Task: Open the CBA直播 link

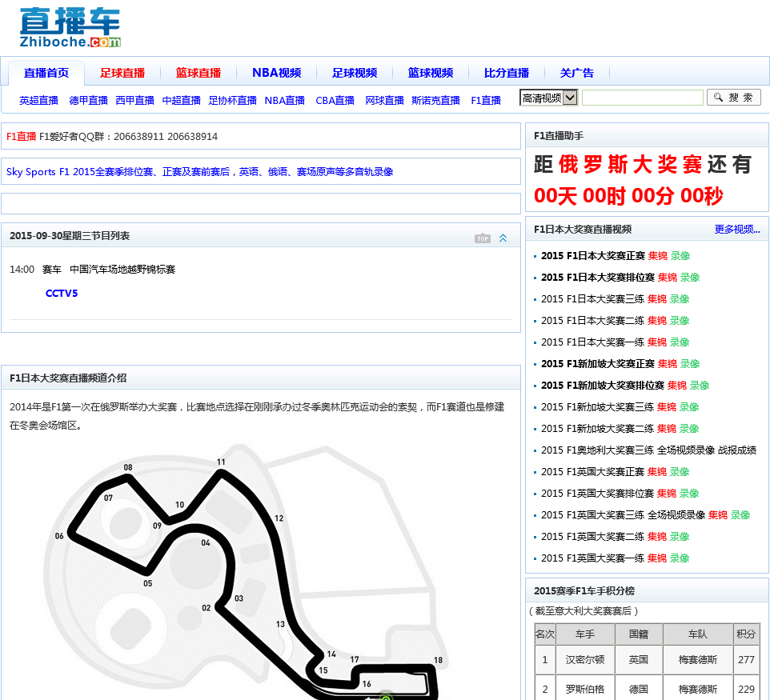Action: pyautogui.click(x=335, y=101)
